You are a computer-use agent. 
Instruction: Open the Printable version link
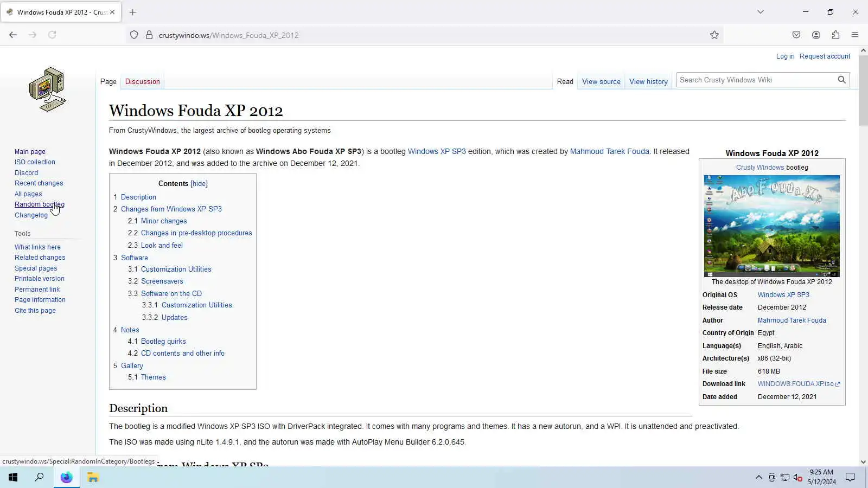(x=40, y=279)
